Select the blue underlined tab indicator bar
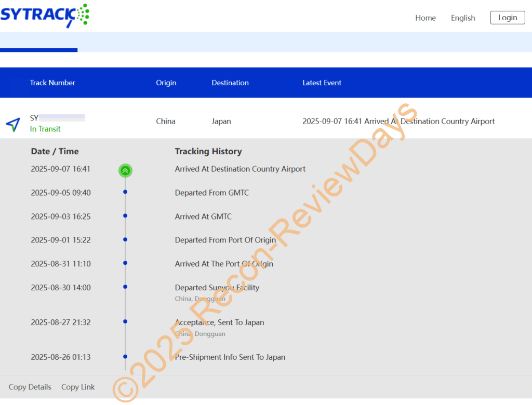532x405 pixels. pyautogui.click(x=38, y=50)
